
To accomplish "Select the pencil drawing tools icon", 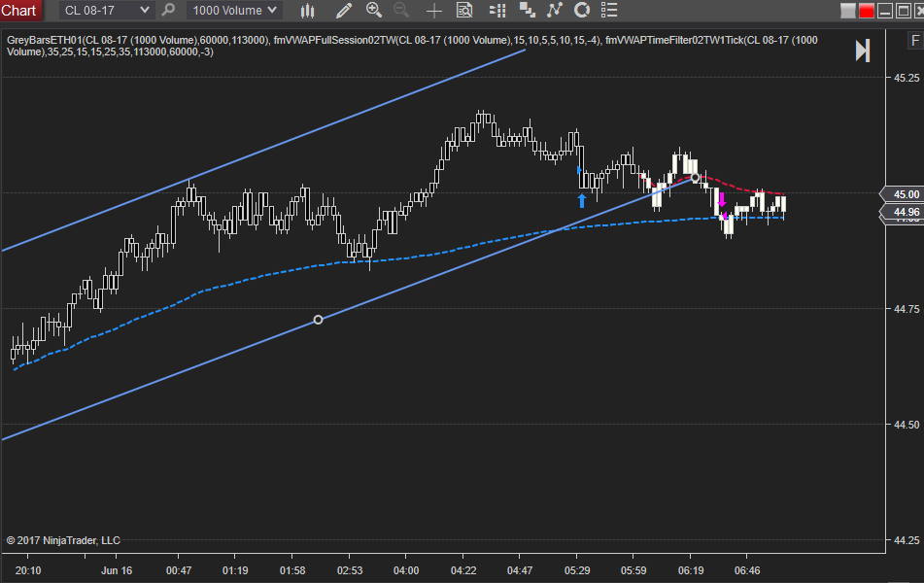I will [344, 10].
